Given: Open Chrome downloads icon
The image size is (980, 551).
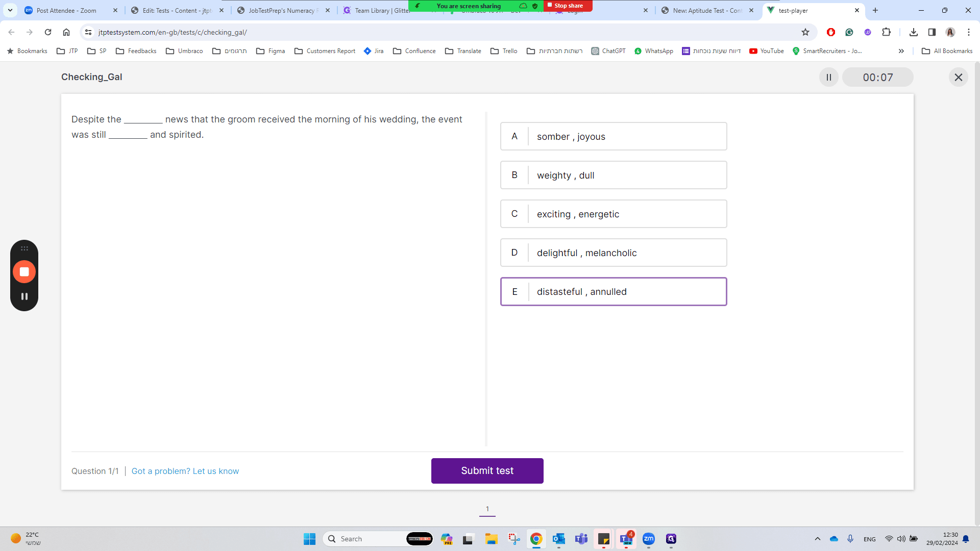Looking at the screenshot, I should coord(913,32).
